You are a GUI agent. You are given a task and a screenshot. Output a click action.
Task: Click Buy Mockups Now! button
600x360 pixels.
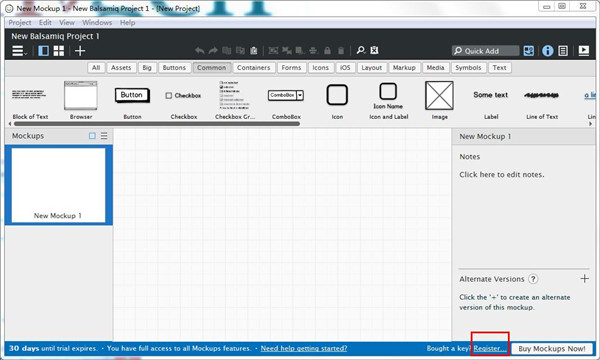[552, 349]
